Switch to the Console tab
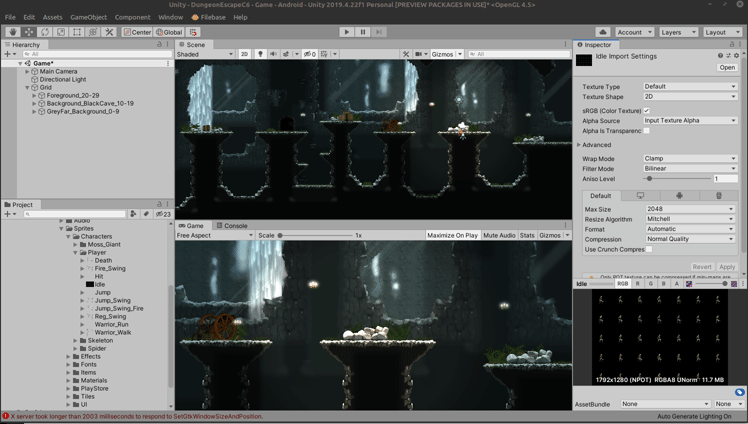The image size is (748, 424). [232, 226]
